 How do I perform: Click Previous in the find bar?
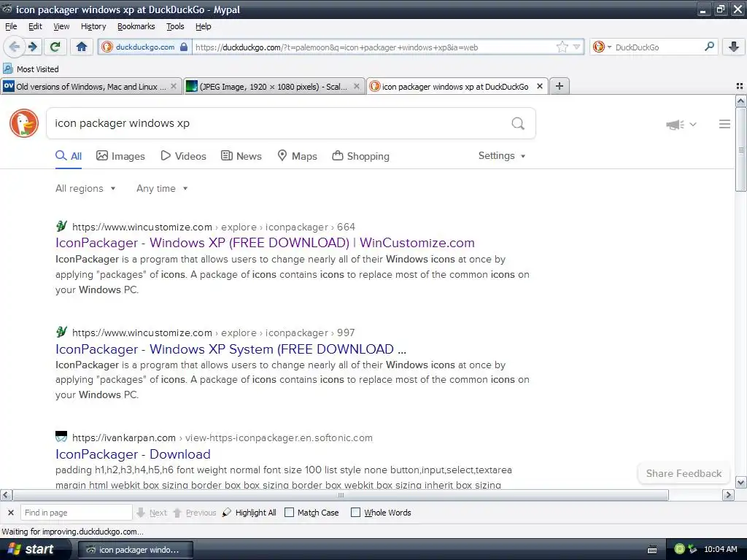(194, 513)
